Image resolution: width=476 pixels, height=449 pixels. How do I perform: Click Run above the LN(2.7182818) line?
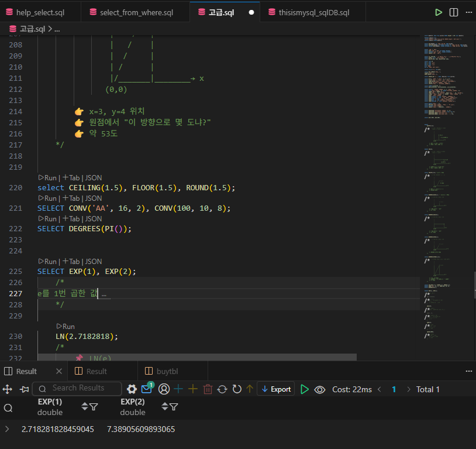(65, 326)
